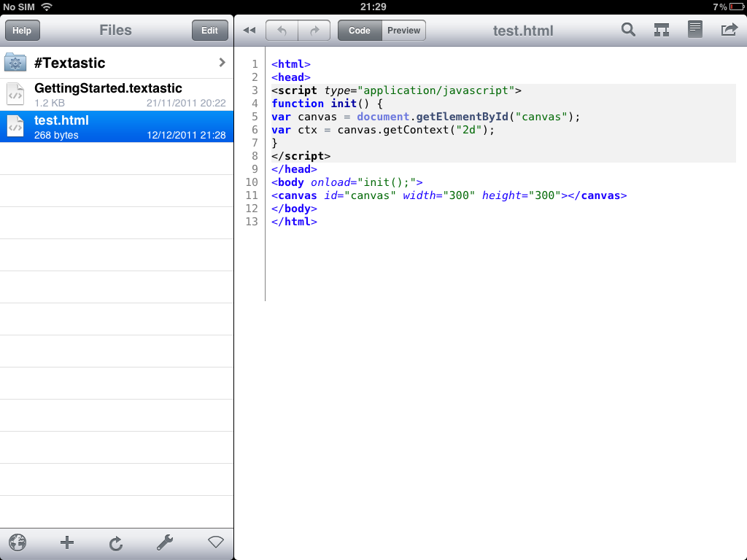The image size is (747, 560).
Task: Open the Help button
Action: 22,31
